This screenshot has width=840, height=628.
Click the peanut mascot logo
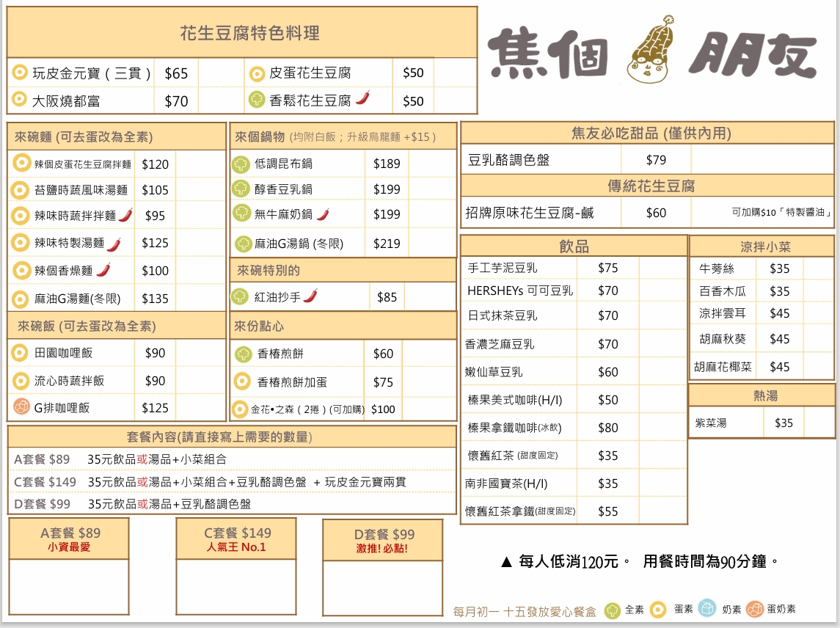tap(650, 51)
